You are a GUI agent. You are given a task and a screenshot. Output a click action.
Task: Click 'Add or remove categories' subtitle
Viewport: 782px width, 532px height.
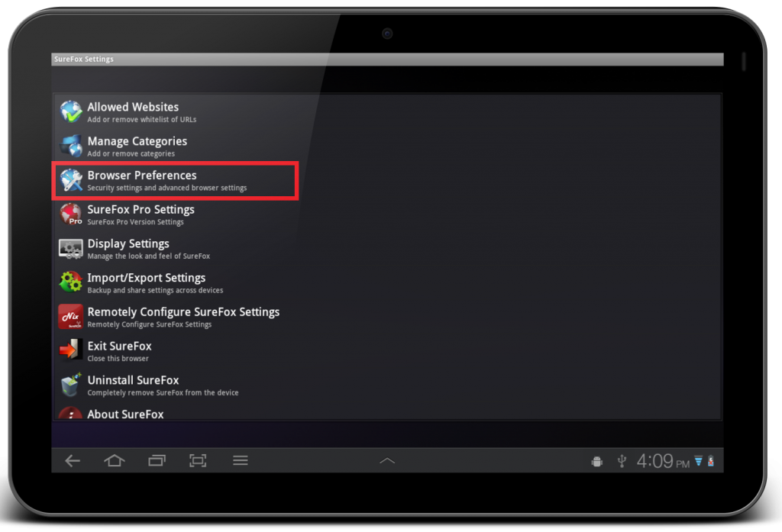pyautogui.click(x=131, y=153)
